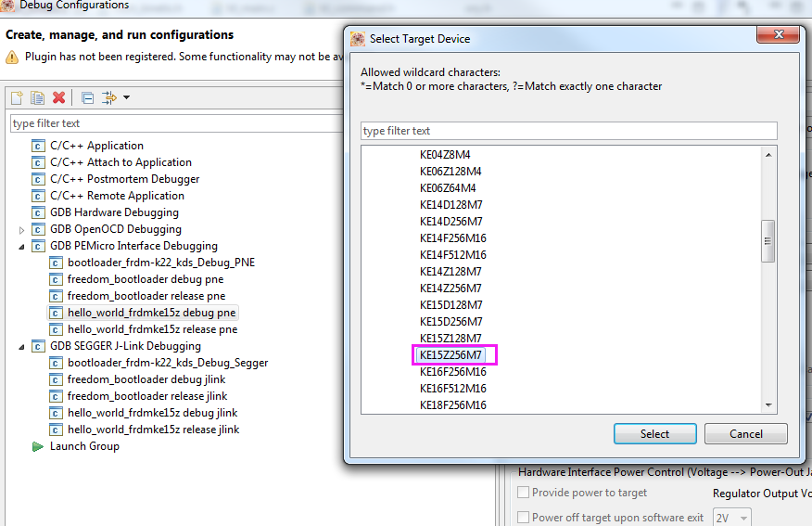
Task: Select KE15Z128M7 in the device list
Action: click(x=450, y=338)
